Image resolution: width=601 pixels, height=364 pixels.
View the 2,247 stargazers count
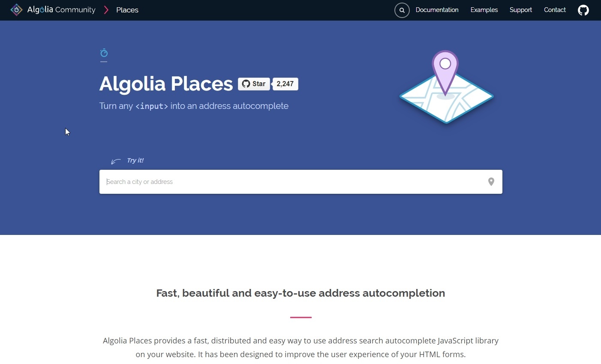pyautogui.click(x=285, y=84)
